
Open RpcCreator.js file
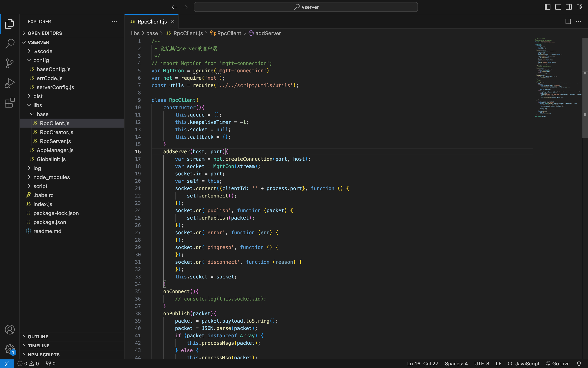pyautogui.click(x=72, y=132)
